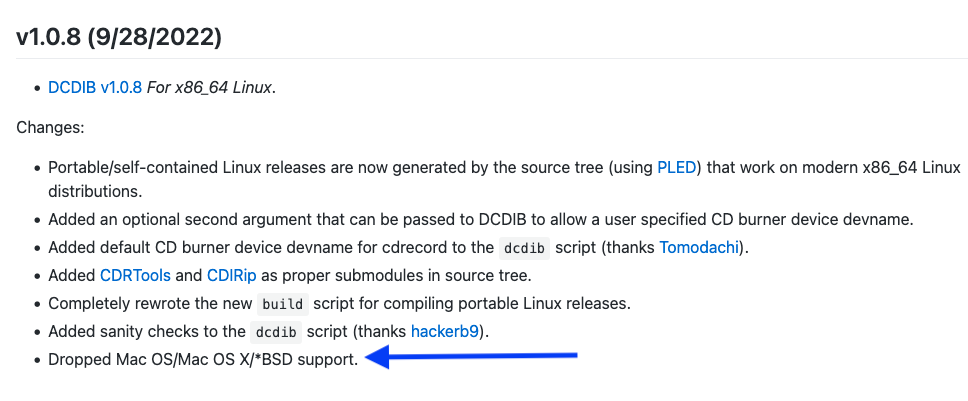The width and height of the screenshot is (968, 401).
Task: Click the v1.0.8 (9/28/2022) heading
Action: coord(119,38)
